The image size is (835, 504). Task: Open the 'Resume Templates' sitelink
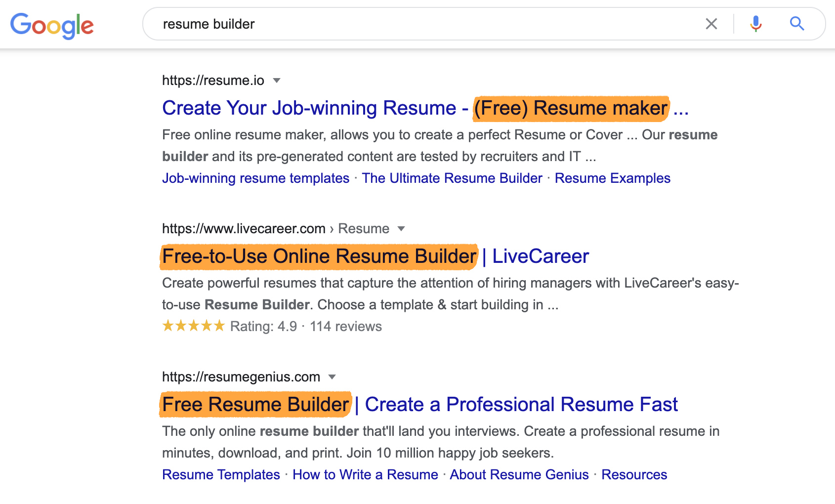point(221,475)
